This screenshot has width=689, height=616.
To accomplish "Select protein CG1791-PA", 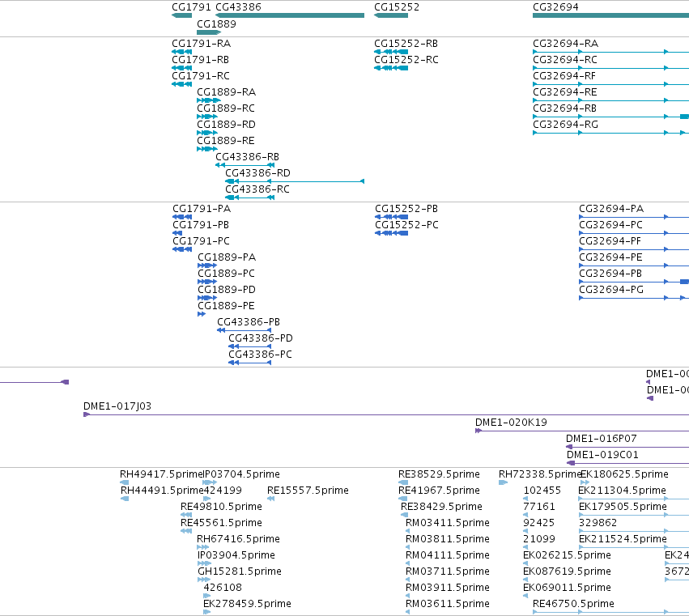I will 202,209.
